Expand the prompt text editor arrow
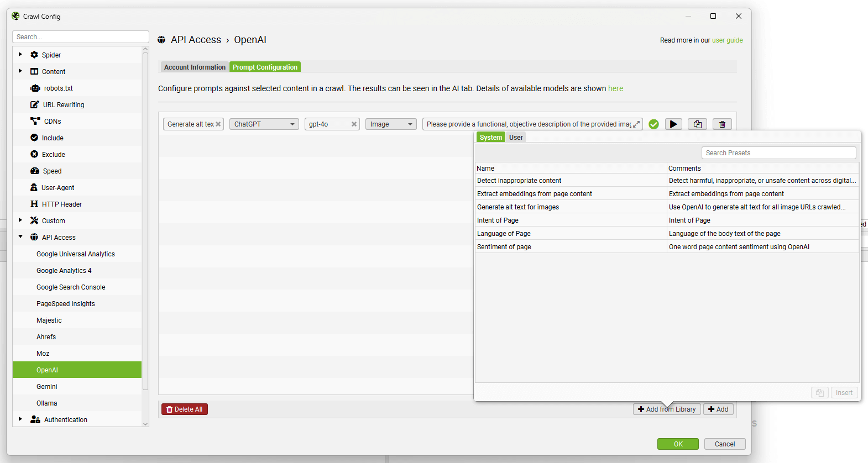Screen dimensions: 868x463 [636, 124]
